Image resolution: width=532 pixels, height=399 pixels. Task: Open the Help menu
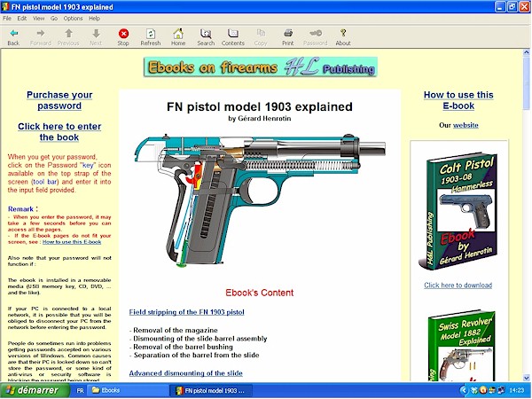[x=94, y=19]
